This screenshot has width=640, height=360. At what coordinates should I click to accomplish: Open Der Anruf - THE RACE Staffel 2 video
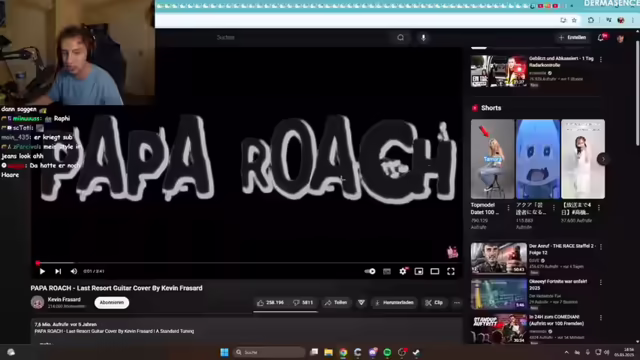498,258
